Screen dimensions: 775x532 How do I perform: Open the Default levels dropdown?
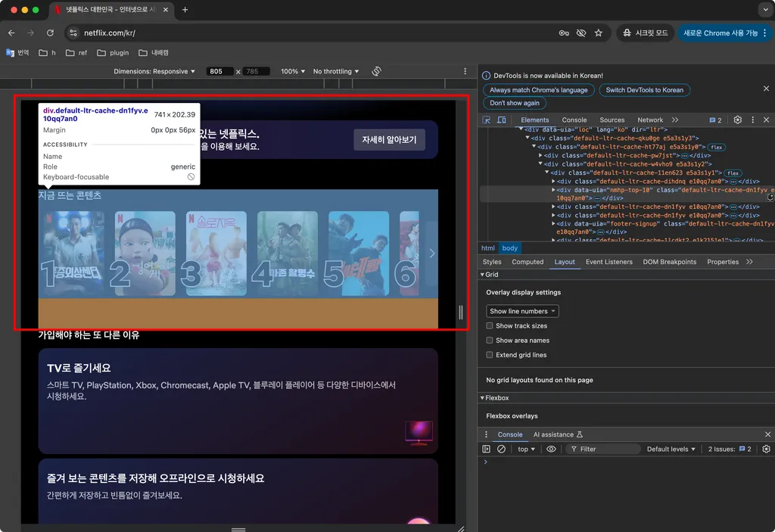[x=671, y=449]
